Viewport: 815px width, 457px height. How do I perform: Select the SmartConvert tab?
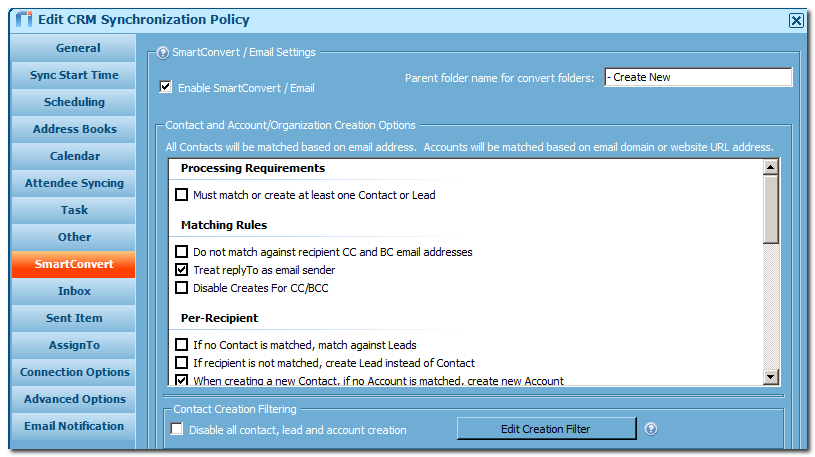74,264
